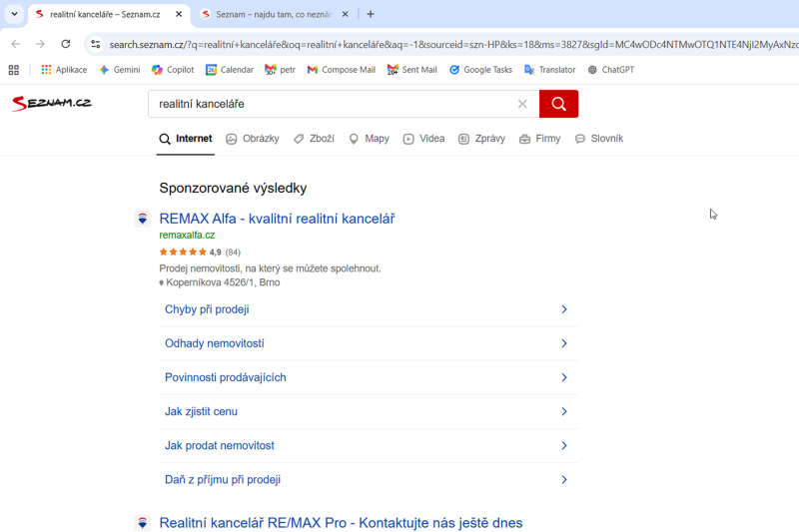Switch to Firmy results
799x532 pixels.
pyautogui.click(x=539, y=139)
